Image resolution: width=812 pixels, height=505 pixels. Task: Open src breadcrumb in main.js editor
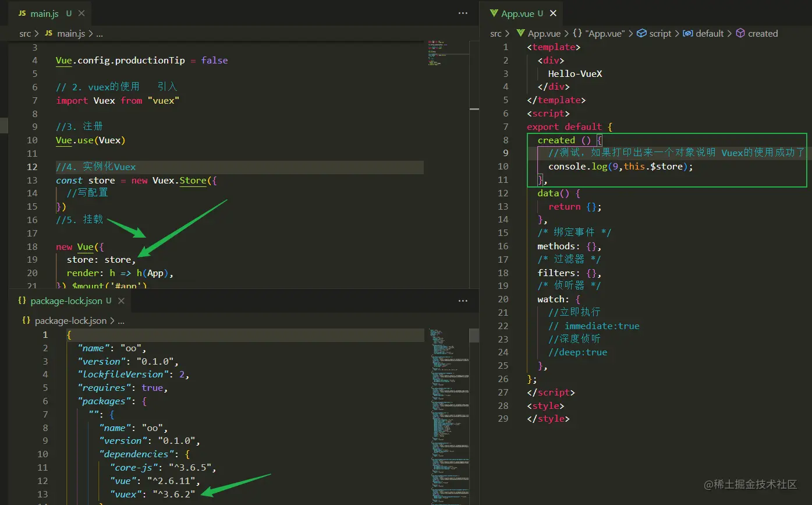tap(25, 34)
